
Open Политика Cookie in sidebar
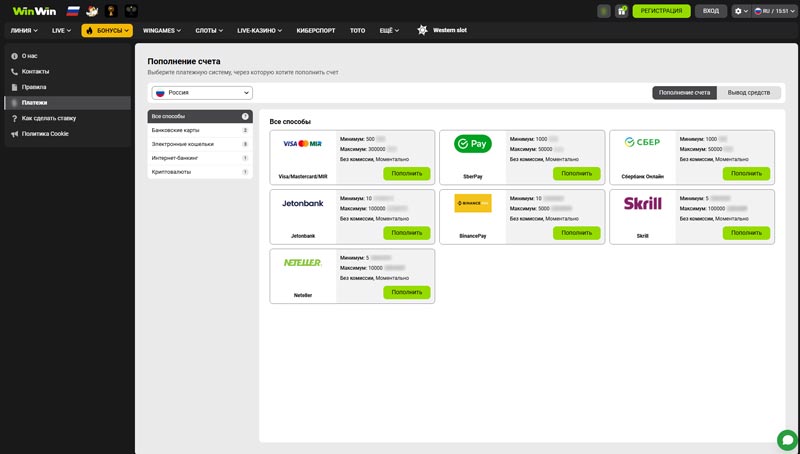coord(67,134)
